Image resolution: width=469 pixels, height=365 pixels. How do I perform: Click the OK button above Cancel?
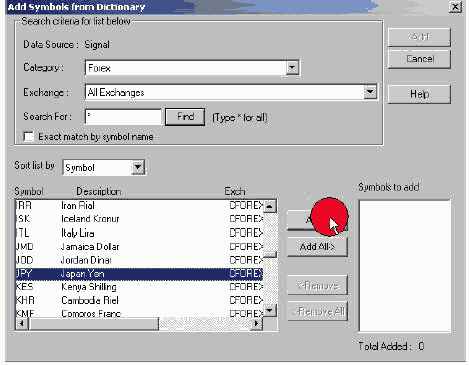point(419,37)
